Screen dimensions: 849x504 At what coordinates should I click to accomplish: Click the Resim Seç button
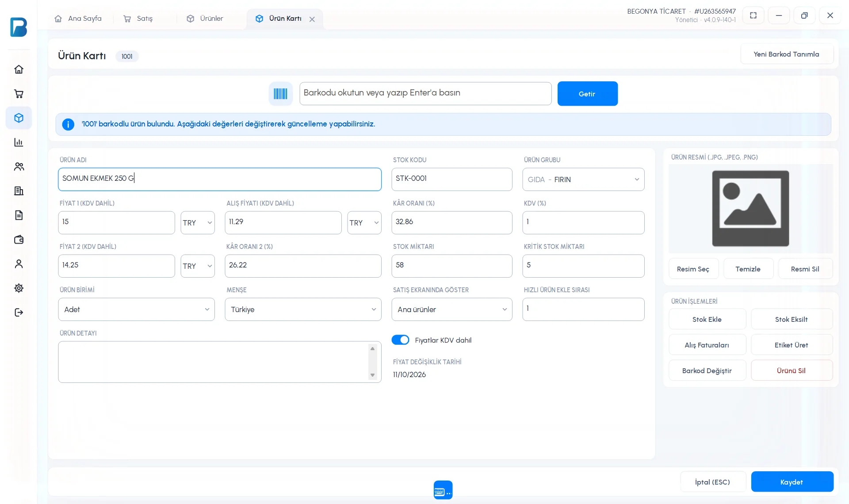tap(693, 269)
